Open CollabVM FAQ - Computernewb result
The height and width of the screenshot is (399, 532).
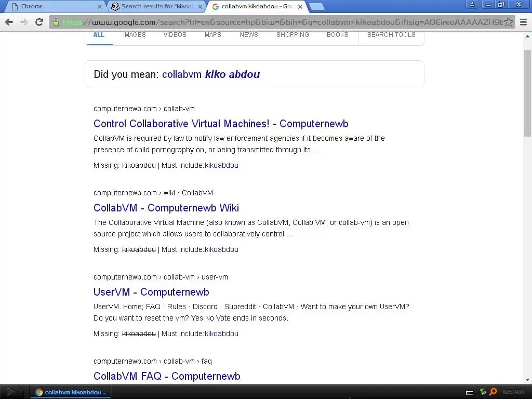click(167, 376)
